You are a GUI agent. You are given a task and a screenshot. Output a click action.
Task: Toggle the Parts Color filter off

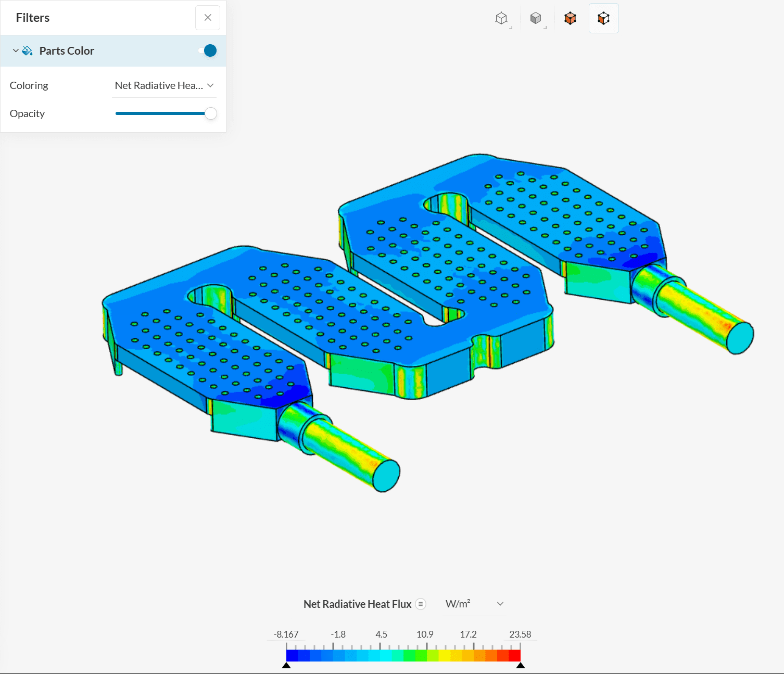(x=207, y=50)
